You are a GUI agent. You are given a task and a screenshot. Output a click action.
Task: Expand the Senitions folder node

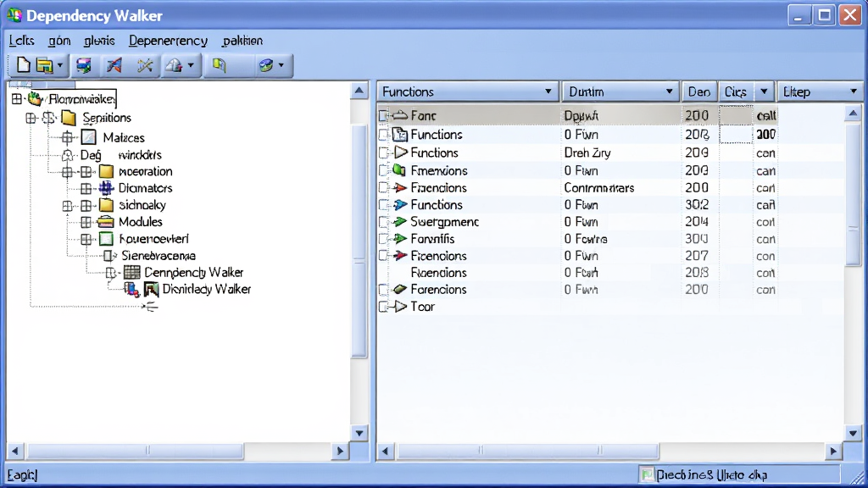(x=31, y=118)
